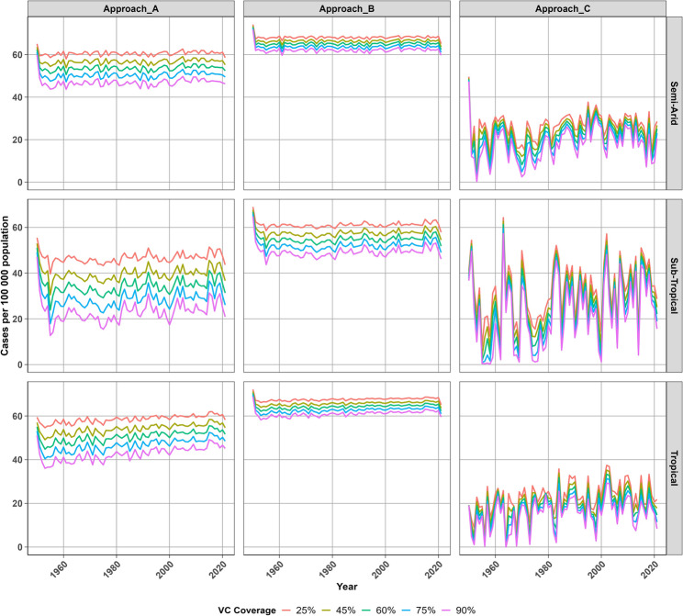The height and width of the screenshot is (616, 683).
Task: Click the "VC Coverage" legend title
Action: [x=247, y=610]
